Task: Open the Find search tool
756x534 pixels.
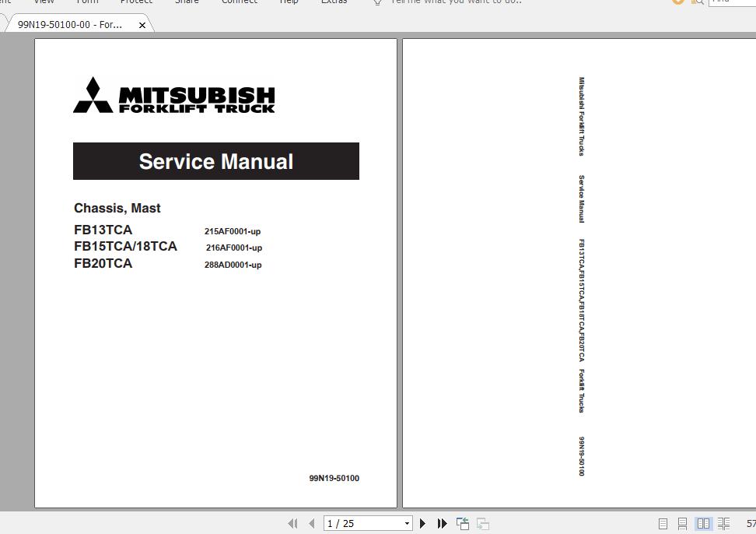Action: pos(699,2)
